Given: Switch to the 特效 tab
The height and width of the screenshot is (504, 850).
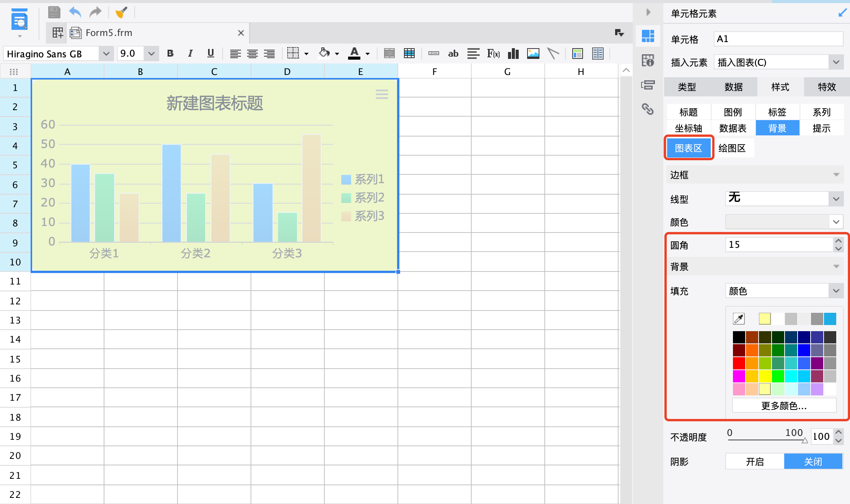Looking at the screenshot, I should pos(827,87).
